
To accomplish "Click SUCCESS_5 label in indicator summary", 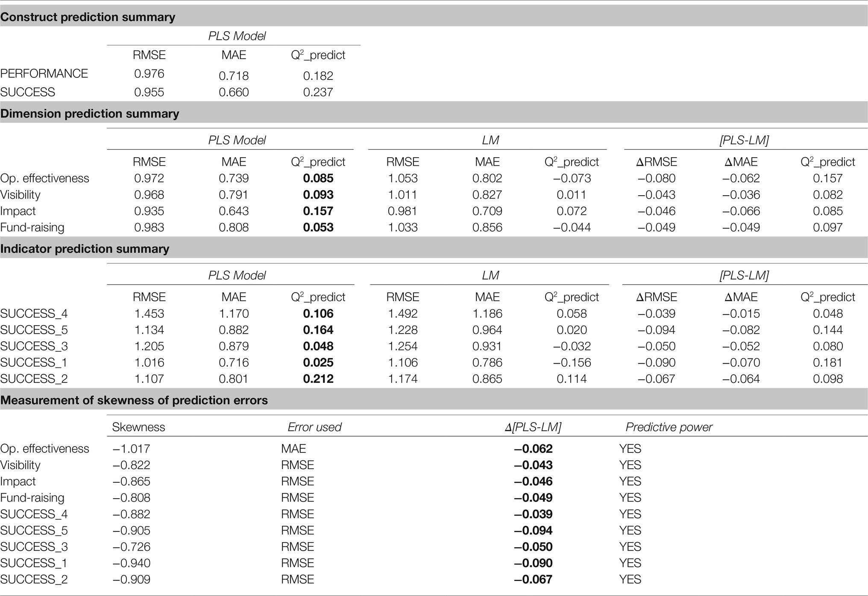I will [x=34, y=330].
